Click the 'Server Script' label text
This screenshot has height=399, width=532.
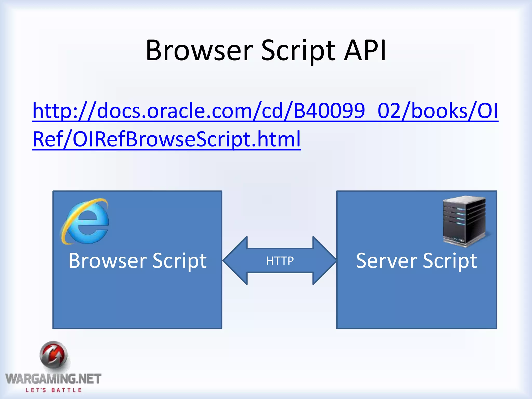416,261
